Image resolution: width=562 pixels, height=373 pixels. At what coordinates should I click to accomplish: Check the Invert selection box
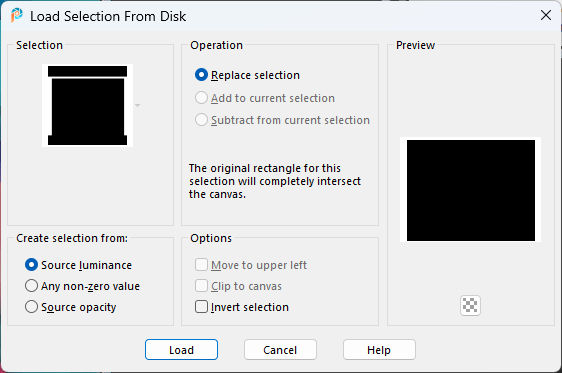(201, 307)
